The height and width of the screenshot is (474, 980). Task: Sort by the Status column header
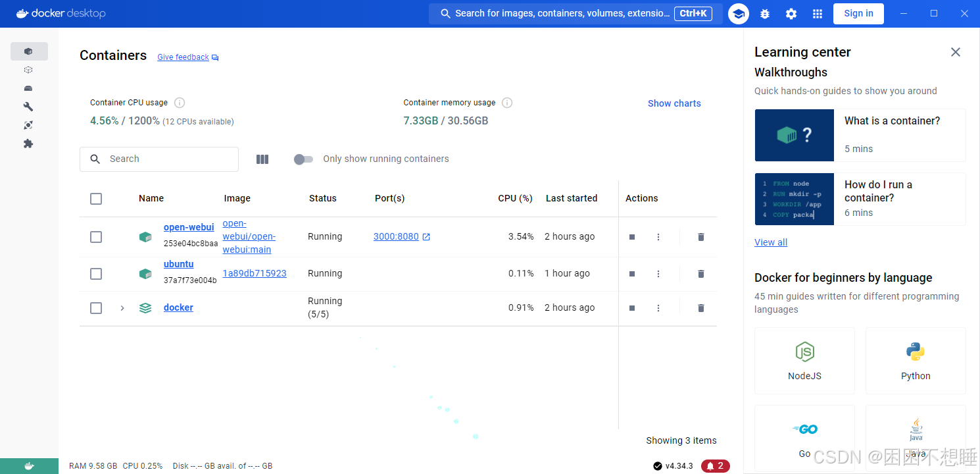click(323, 198)
